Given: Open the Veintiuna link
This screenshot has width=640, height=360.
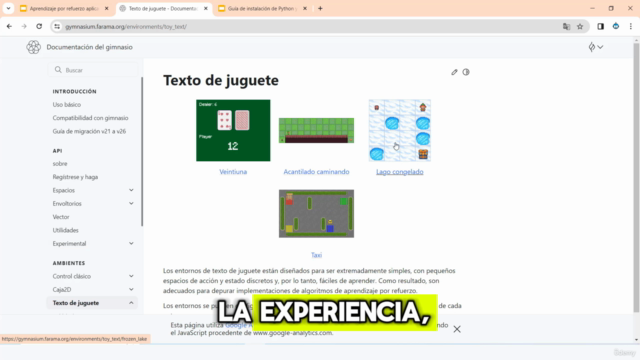Looking at the screenshot, I should point(233,172).
